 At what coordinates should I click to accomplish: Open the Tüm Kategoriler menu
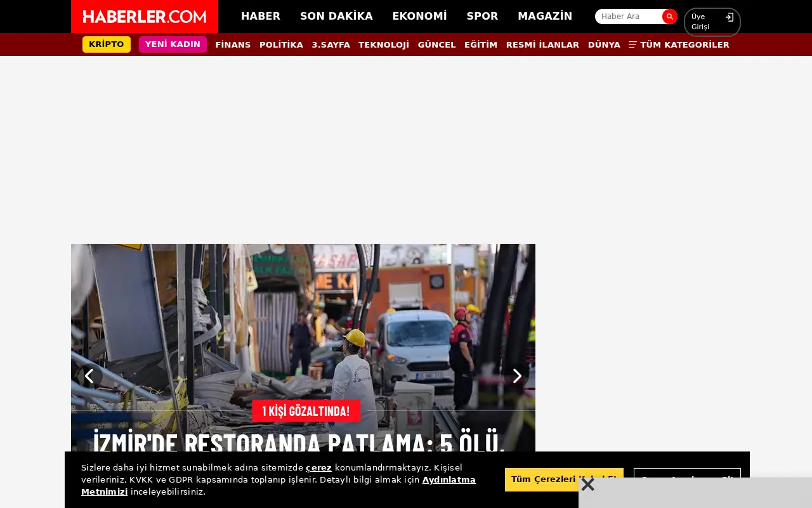click(x=679, y=44)
